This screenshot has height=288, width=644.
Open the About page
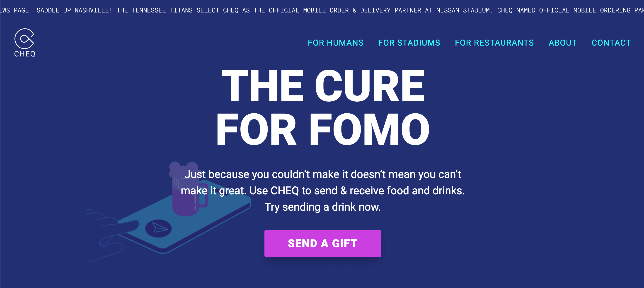click(562, 43)
